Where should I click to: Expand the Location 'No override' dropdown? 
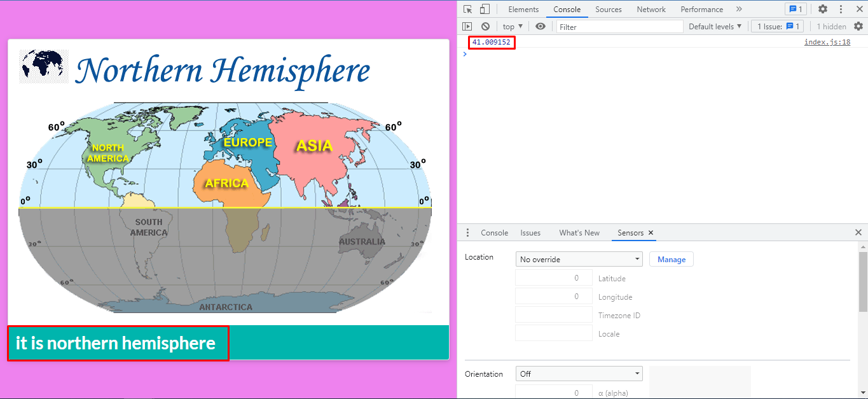(578, 259)
